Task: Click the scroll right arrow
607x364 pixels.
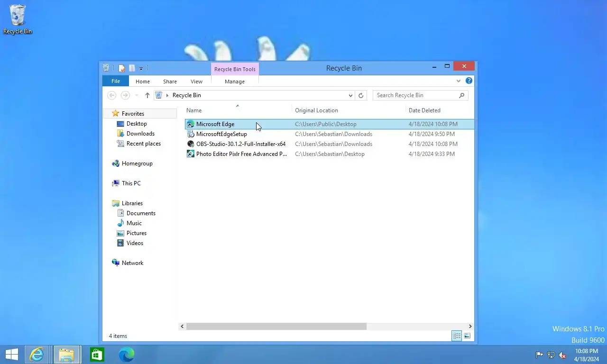Action: click(x=470, y=327)
